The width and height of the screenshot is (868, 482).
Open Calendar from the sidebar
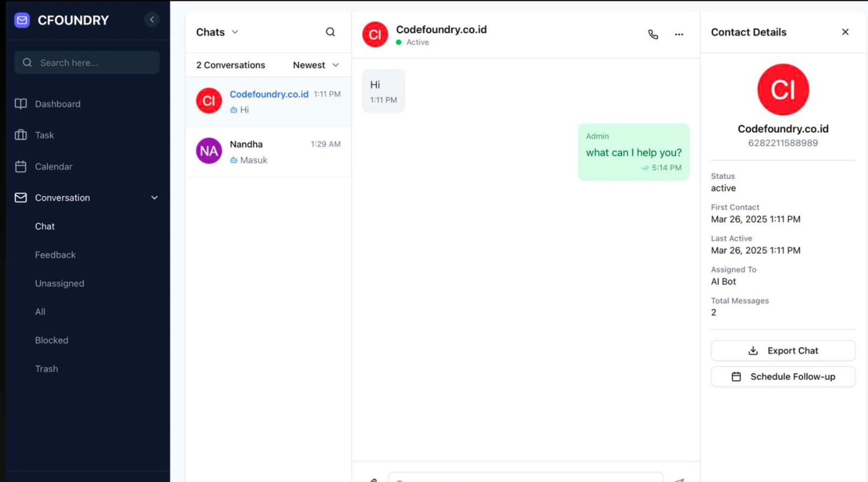(x=53, y=166)
